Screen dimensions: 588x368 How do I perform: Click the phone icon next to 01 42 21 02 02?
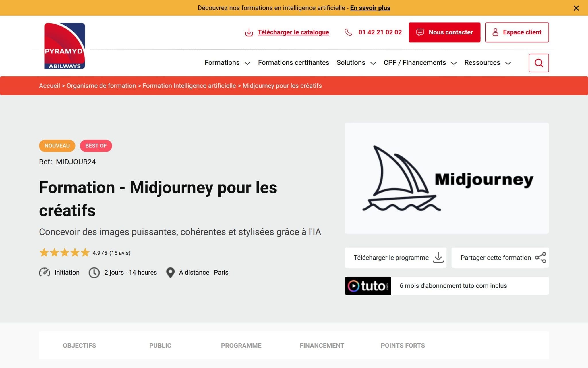pos(348,32)
